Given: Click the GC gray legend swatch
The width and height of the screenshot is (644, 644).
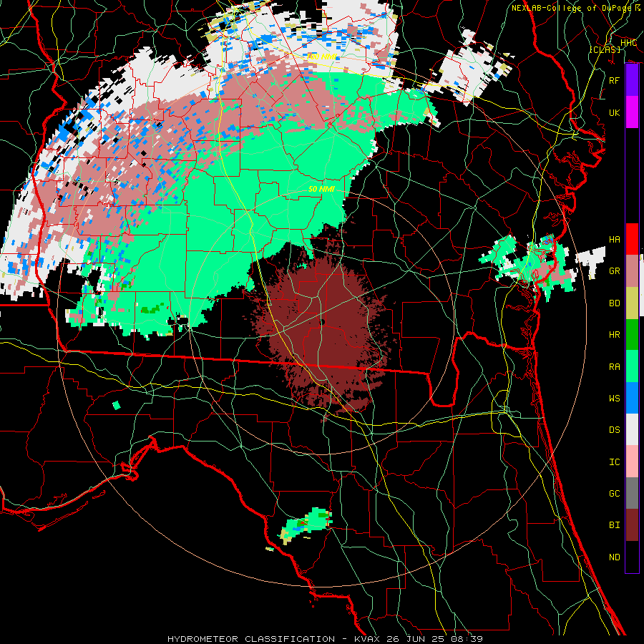Looking at the screenshot, I should pos(632,493).
